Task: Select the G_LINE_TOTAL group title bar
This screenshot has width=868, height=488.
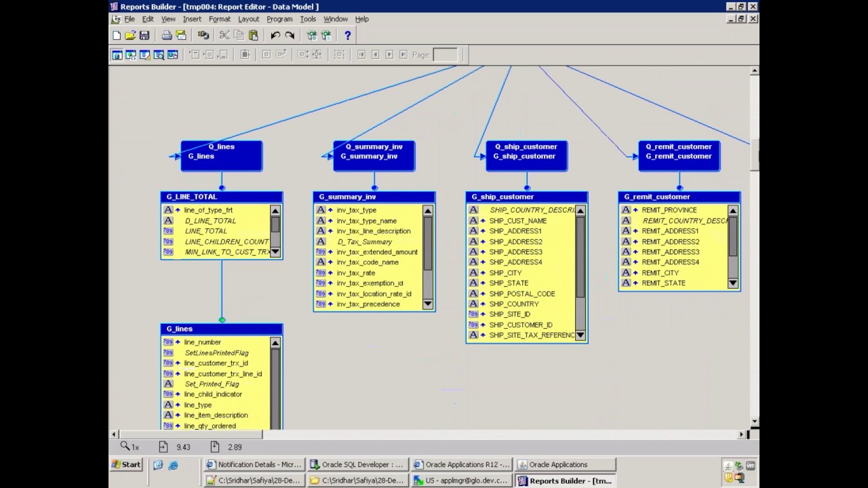Action: pos(222,197)
